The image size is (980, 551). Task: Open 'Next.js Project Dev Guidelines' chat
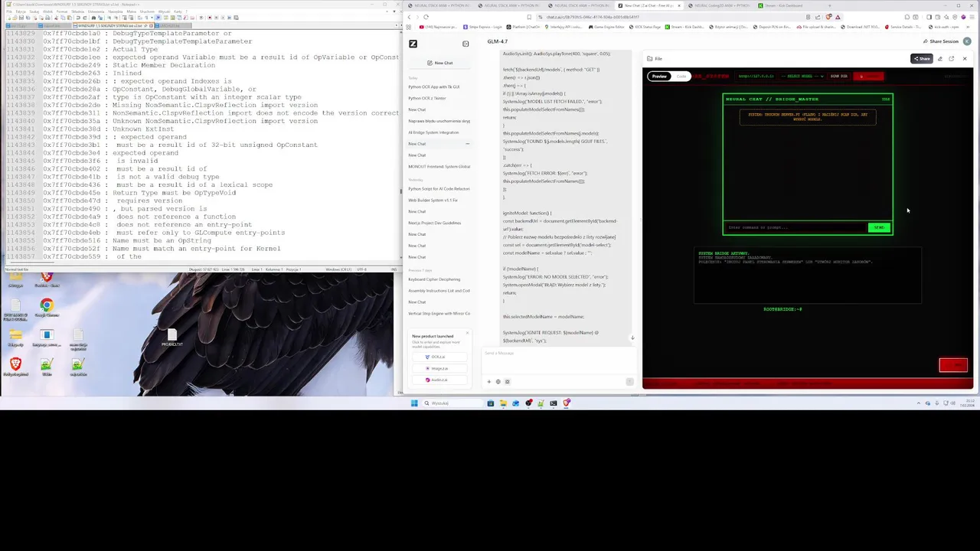coord(435,223)
